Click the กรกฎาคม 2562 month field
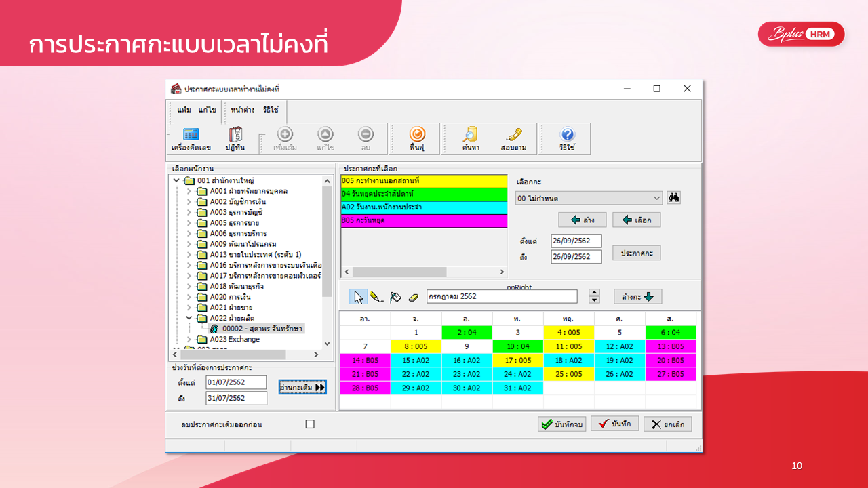Image resolution: width=868 pixels, height=488 pixels. [x=502, y=297]
